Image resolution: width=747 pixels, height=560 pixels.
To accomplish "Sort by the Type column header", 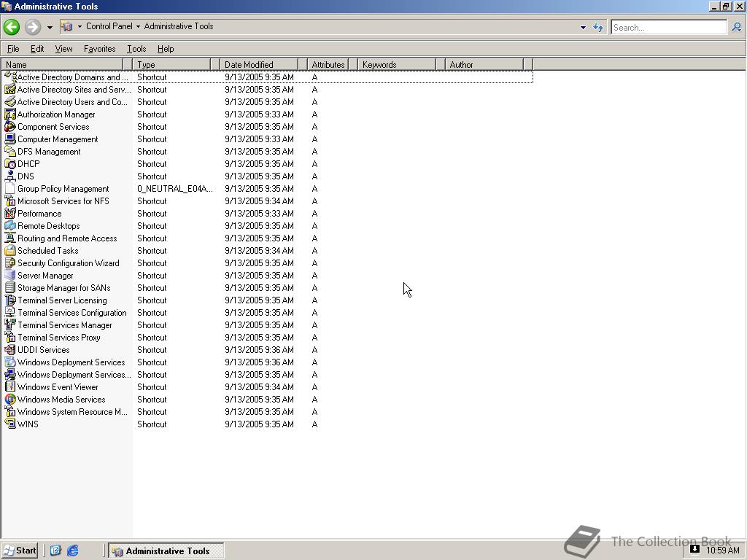I will pyautogui.click(x=171, y=64).
